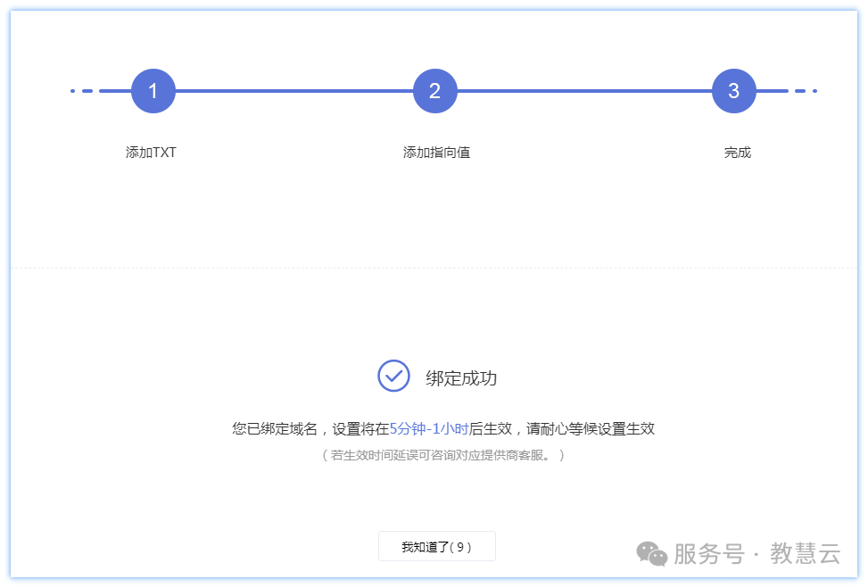Select the 完成 step label
This screenshot has width=868, height=588.
737,153
